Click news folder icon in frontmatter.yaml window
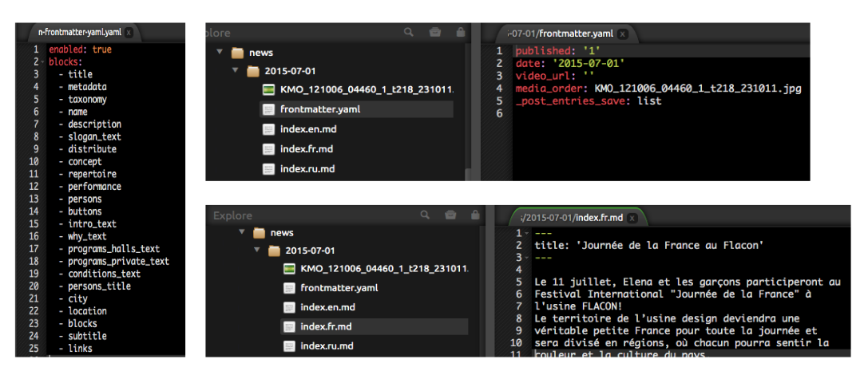 click(237, 53)
